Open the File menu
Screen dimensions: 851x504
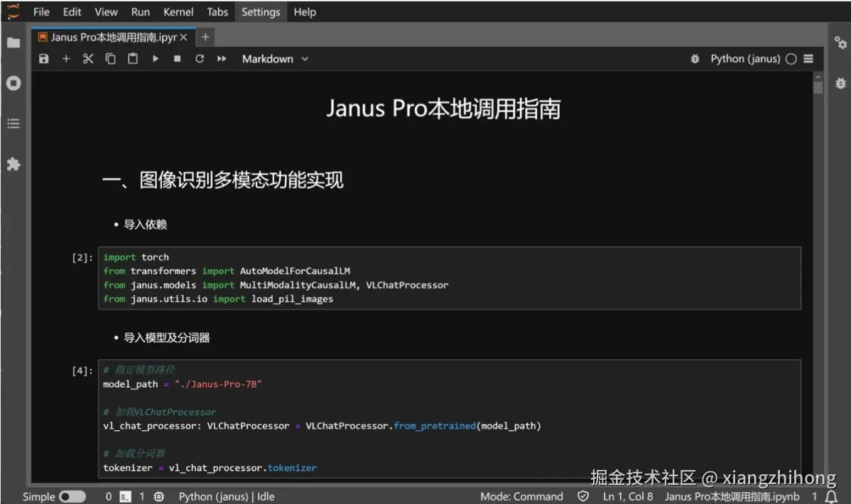(41, 12)
